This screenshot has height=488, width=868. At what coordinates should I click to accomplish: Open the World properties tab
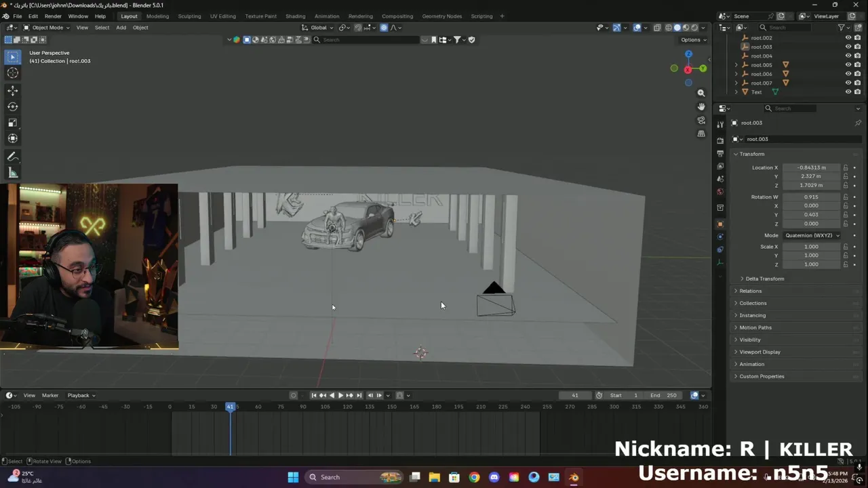[x=720, y=192]
